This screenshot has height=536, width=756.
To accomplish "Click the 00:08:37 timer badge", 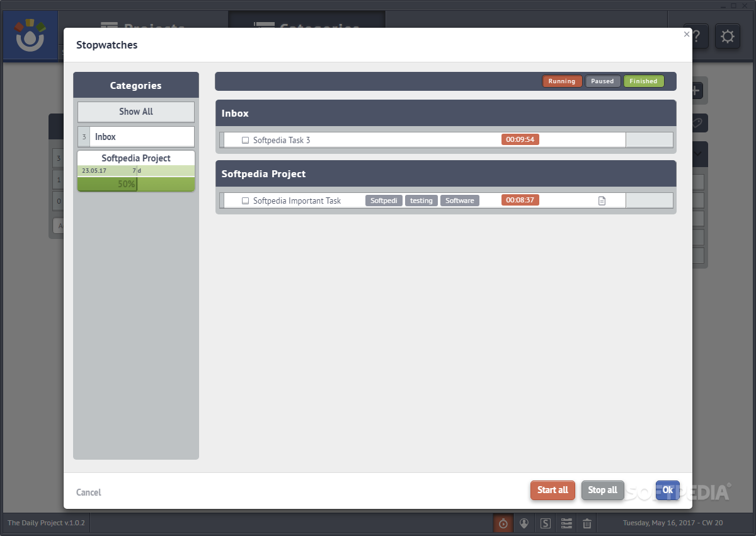I will click(x=520, y=201).
